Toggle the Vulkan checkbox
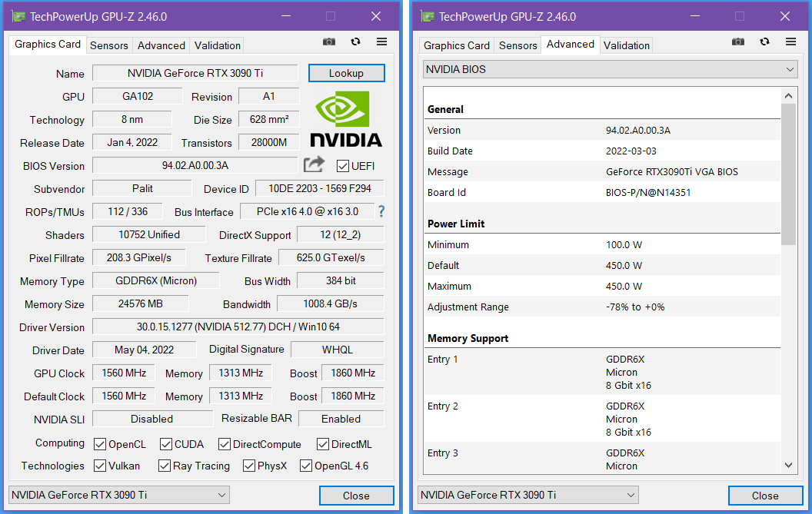This screenshot has height=514, width=812. [100, 466]
